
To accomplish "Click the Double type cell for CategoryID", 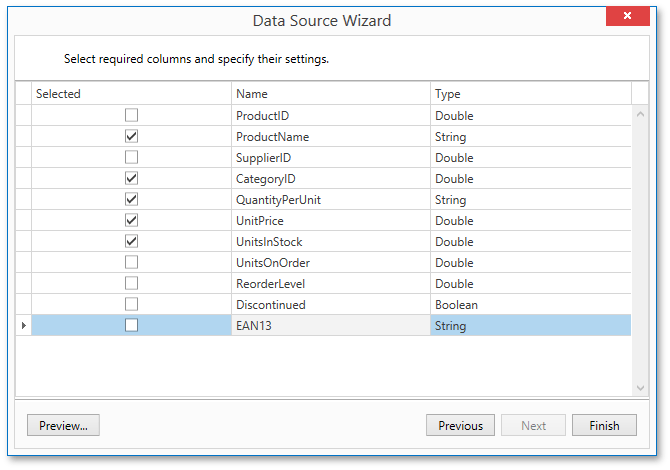I will pos(531,178).
